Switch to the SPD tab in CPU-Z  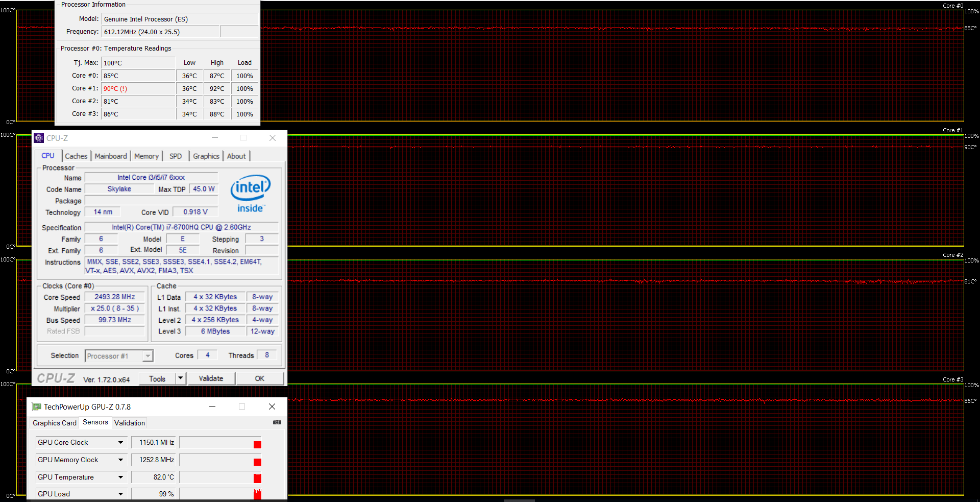pyautogui.click(x=176, y=156)
